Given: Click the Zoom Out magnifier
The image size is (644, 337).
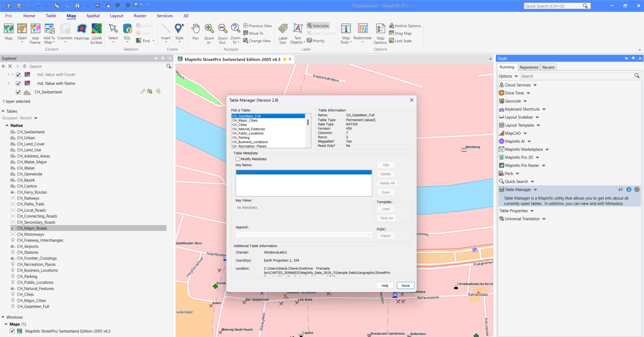Looking at the screenshot, I should 222,34.
